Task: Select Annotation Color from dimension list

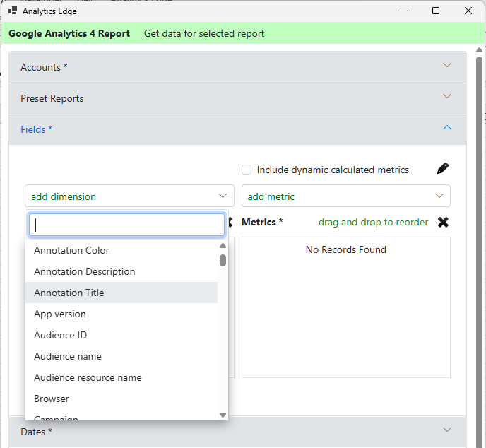Action: (71, 250)
